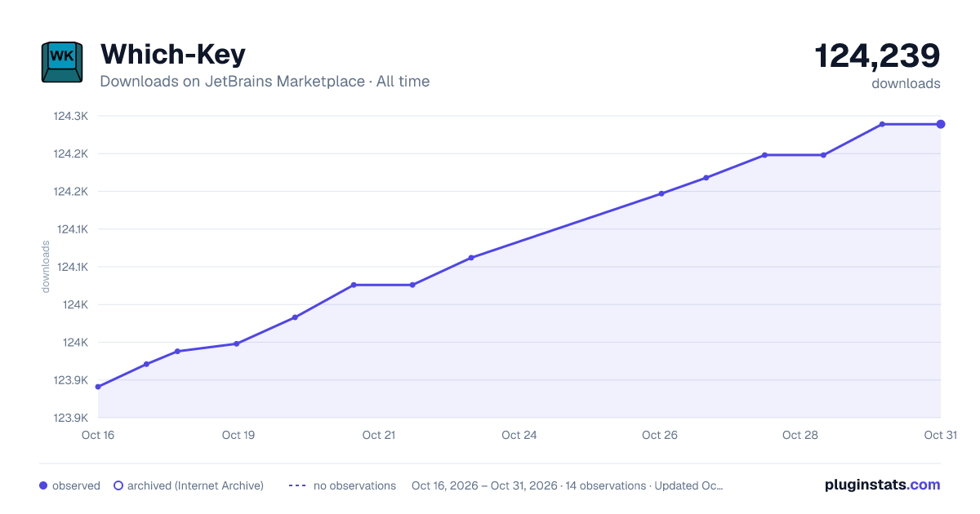Screen dimensions: 980x514
Task: Select the first data point at Oct 16
Action: (x=98, y=387)
